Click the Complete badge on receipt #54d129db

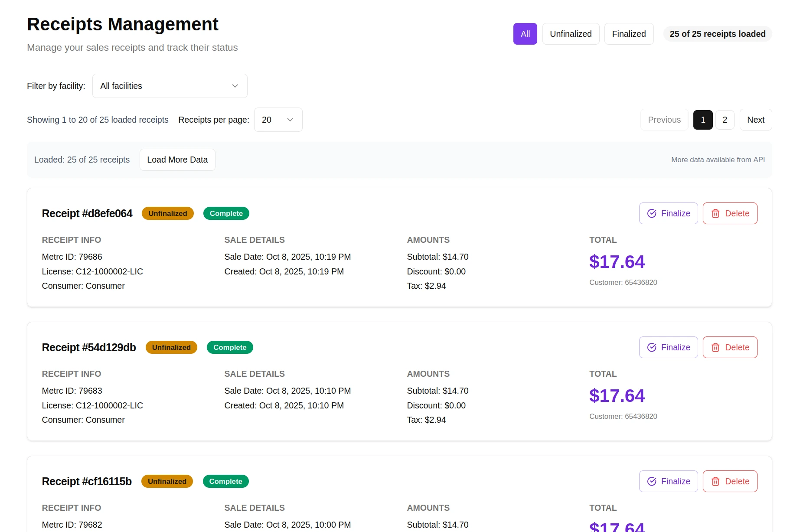[x=229, y=347]
